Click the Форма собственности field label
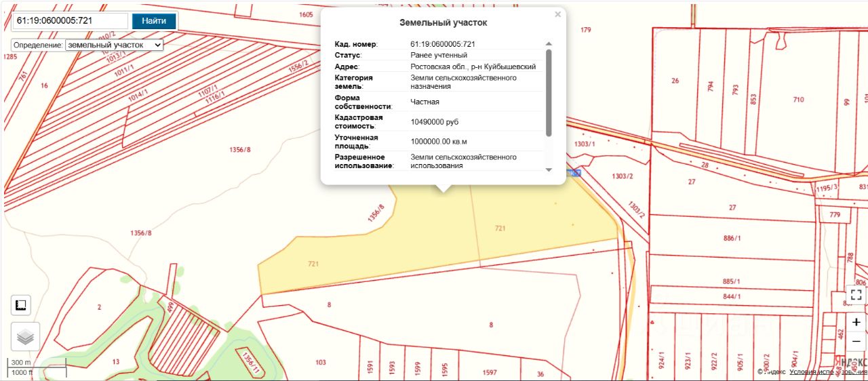 [363, 102]
